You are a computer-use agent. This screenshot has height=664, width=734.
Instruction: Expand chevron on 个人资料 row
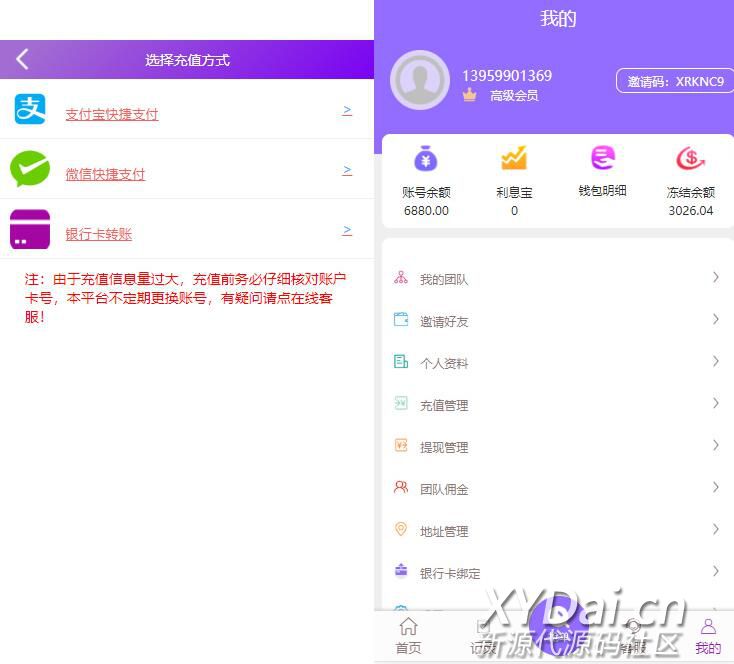coord(716,361)
